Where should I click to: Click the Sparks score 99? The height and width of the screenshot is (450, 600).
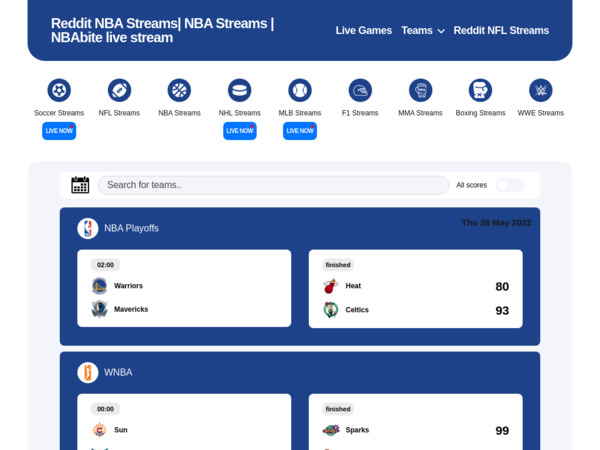coord(502,430)
